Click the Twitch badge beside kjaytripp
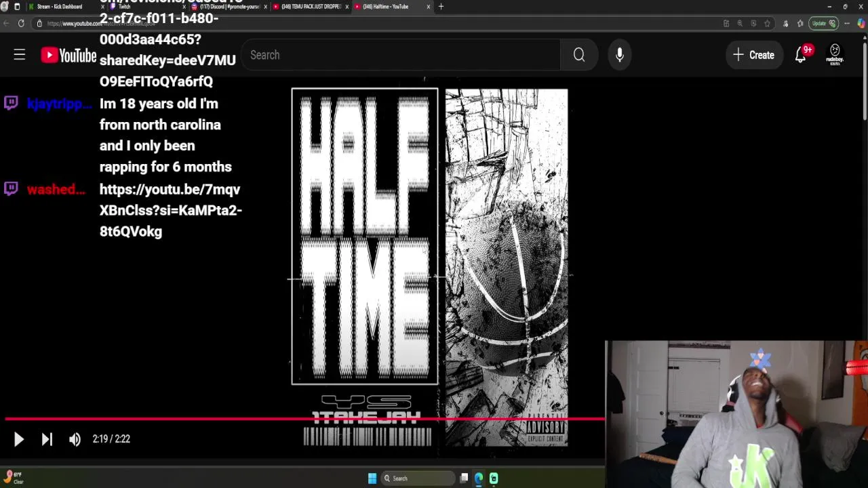868x488 pixels. (x=11, y=103)
